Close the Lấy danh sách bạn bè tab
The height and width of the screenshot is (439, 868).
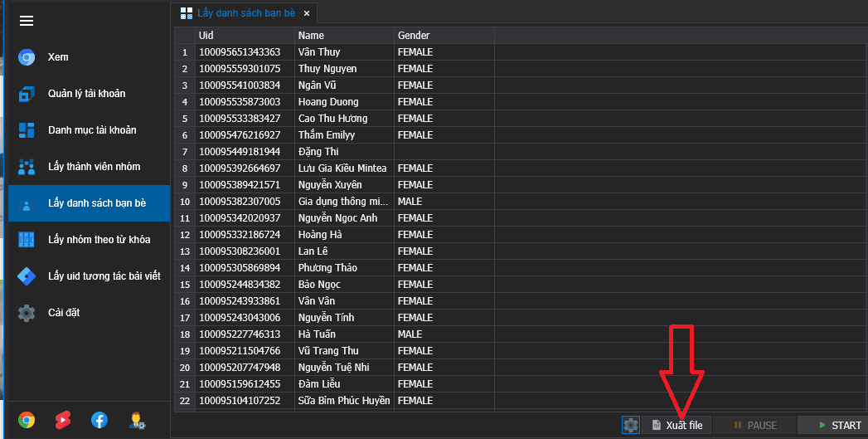[307, 13]
